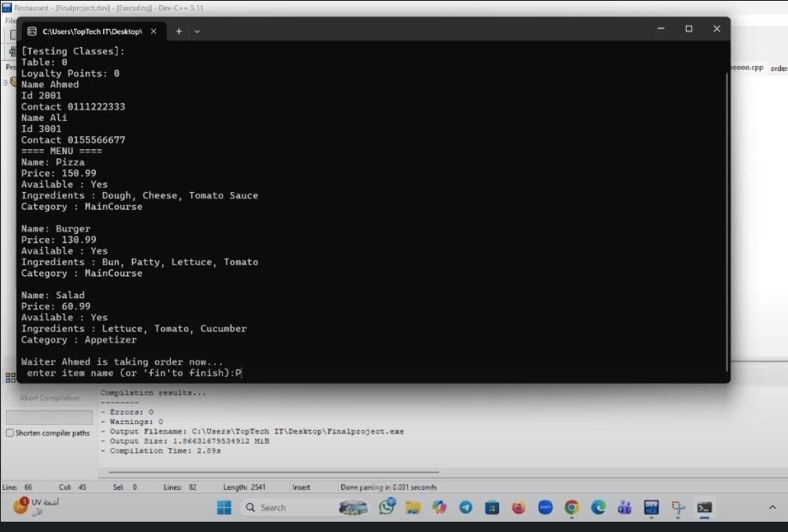
Task: Click the 'Warnings: 0' line in compile log
Action: 132,421
